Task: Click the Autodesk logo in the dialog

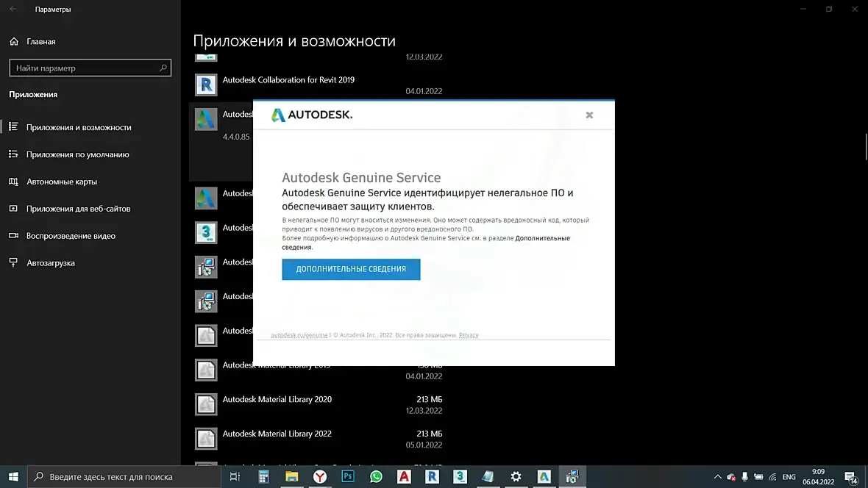Action: 312,115
